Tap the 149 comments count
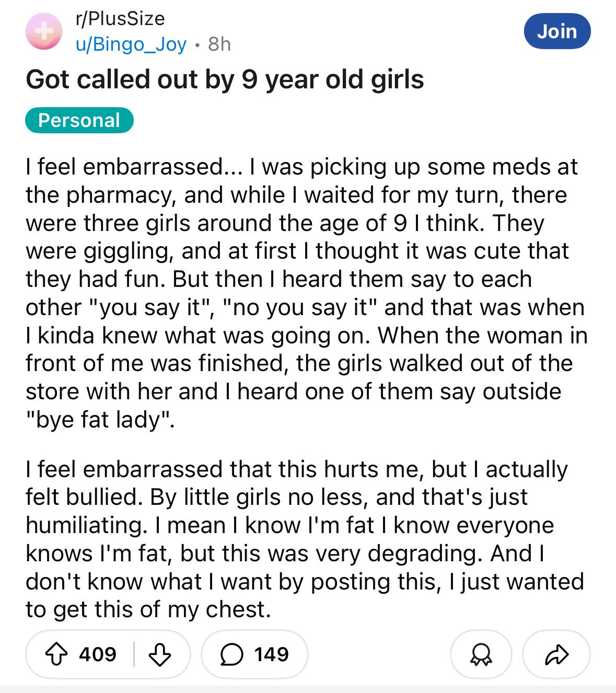Image resolution: width=616 pixels, height=693 pixels. pos(272,654)
